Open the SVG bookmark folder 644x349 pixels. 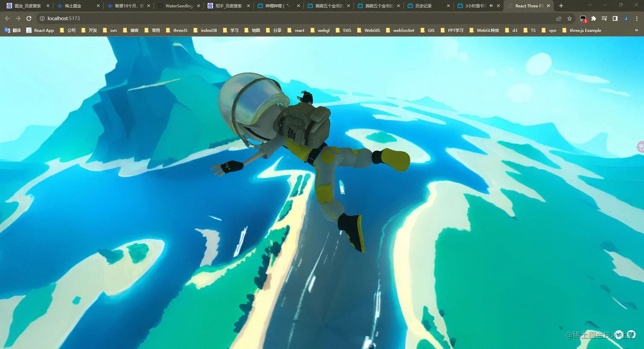pos(343,30)
